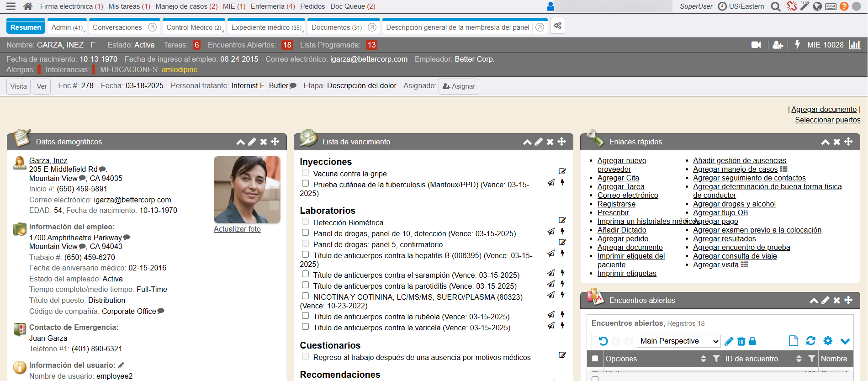This screenshot has height=381, width=868.
Task: Click the patient photo thumbnail
Action: click(x=247, y=190)
